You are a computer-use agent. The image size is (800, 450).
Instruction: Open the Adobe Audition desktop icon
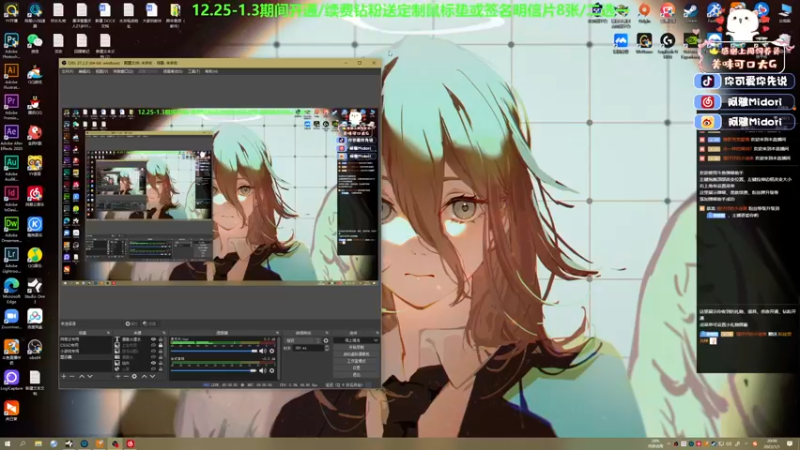[x=11, y=166]
